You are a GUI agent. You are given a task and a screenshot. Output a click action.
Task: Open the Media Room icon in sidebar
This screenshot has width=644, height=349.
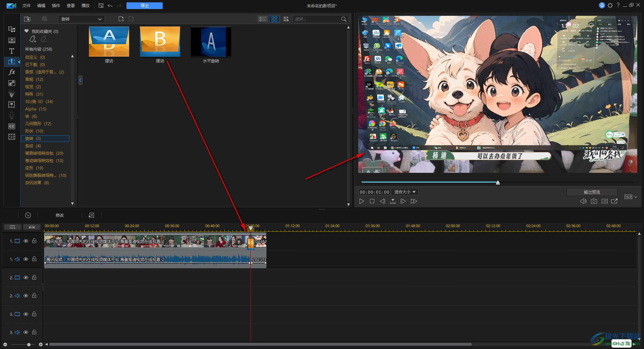pos(12,30)
